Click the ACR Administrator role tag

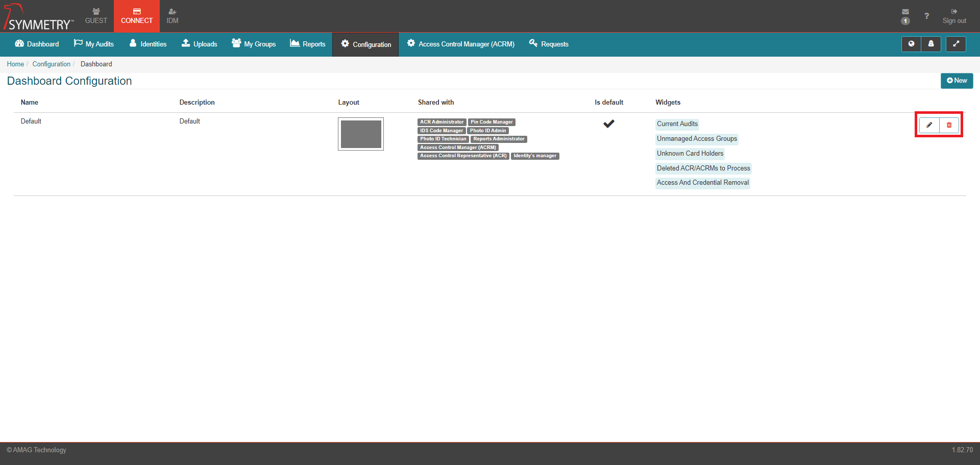pyautogui.click(x=442, y=122)
